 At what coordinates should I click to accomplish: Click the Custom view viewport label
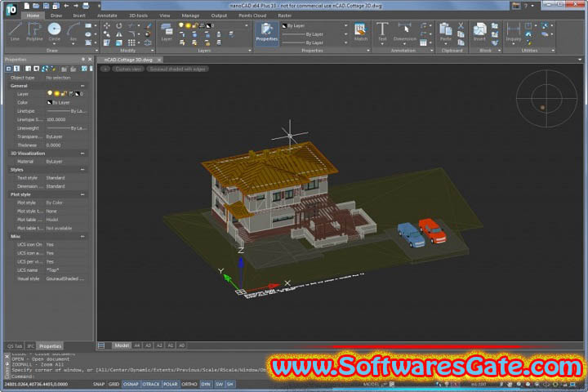click(x=128, y=69)
